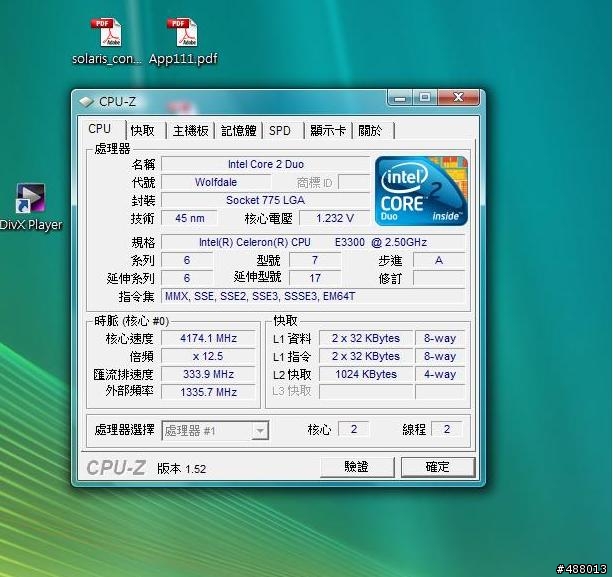Click the empty L3 快取 size field

[x=366, y=392]
